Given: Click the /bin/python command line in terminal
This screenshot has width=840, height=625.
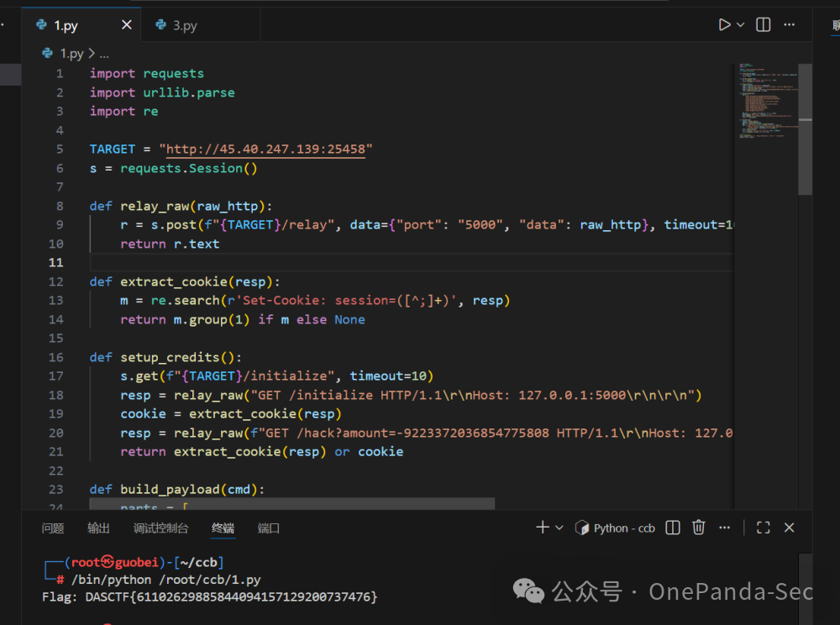Looking at the screenshot, I should coord(166,580).
